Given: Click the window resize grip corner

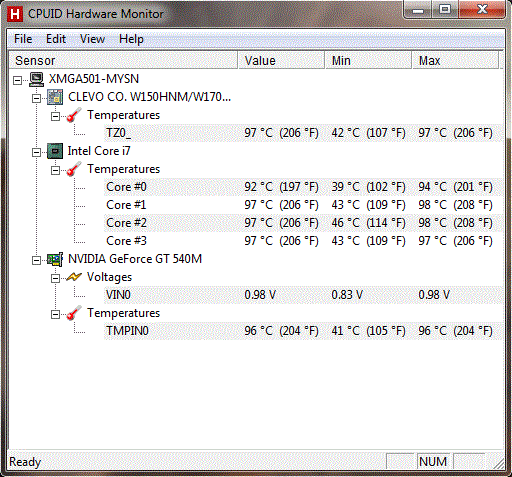Looking at the screenshot, I should [499, 464].
